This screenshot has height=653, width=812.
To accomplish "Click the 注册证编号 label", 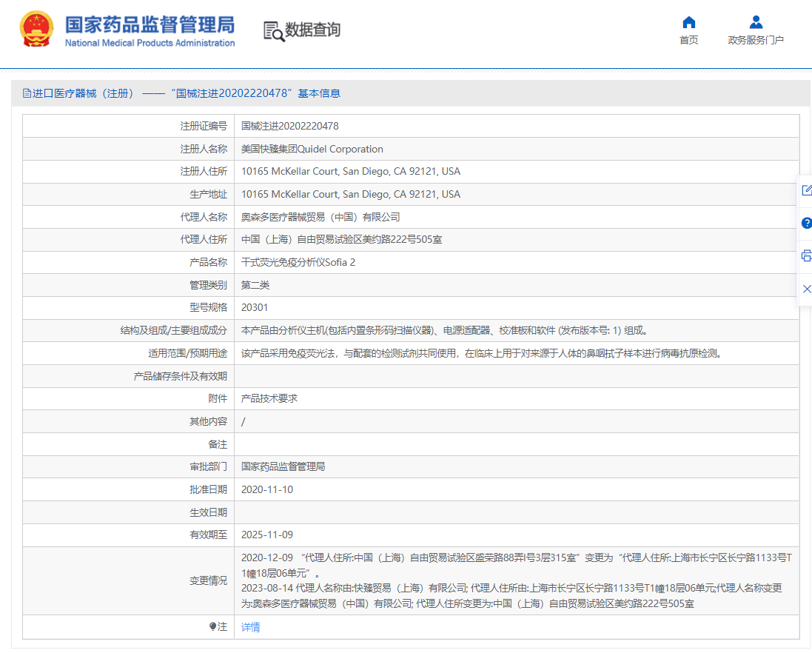I will click(204, 126).
